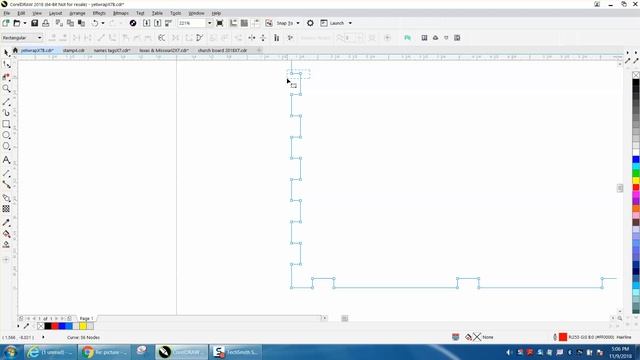This screenshot has height=360, width=640.
Task: Toggle the Show rulers button
Action: click(233, 23)
